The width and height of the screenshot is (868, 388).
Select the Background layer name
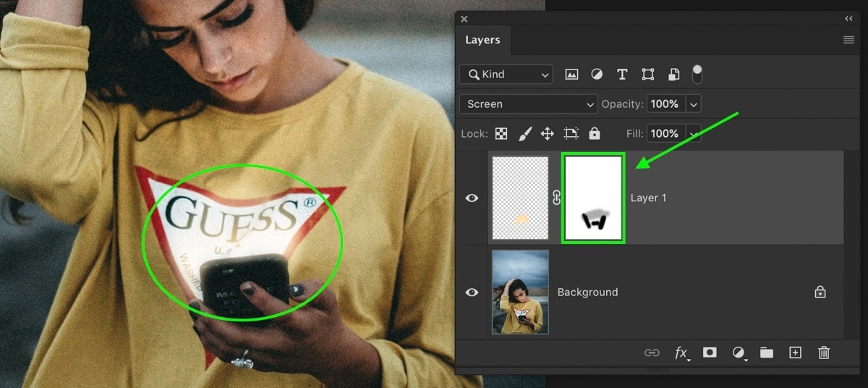tap(587, 292)
